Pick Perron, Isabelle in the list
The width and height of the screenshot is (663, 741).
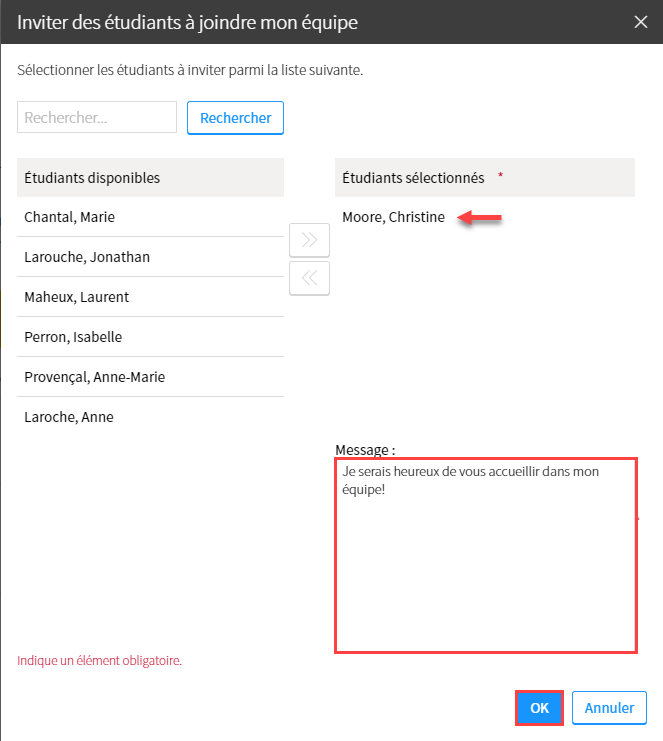coord(150,337)
